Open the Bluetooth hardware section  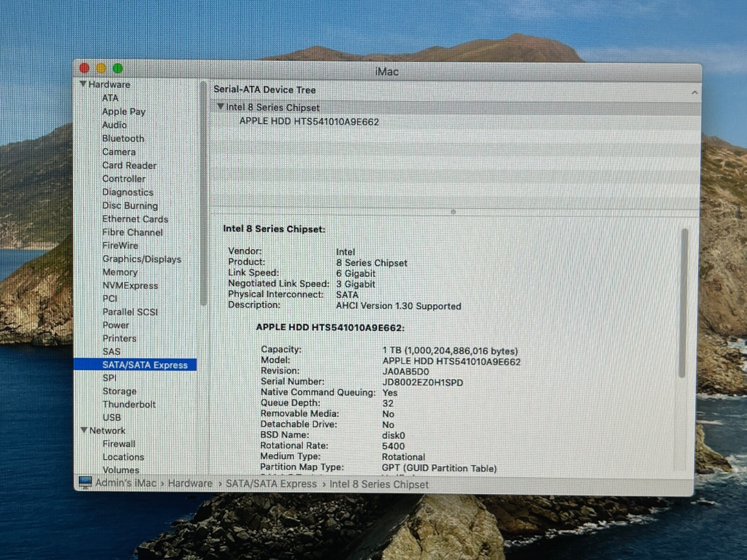pyautogui.click(x=123, y=138)
